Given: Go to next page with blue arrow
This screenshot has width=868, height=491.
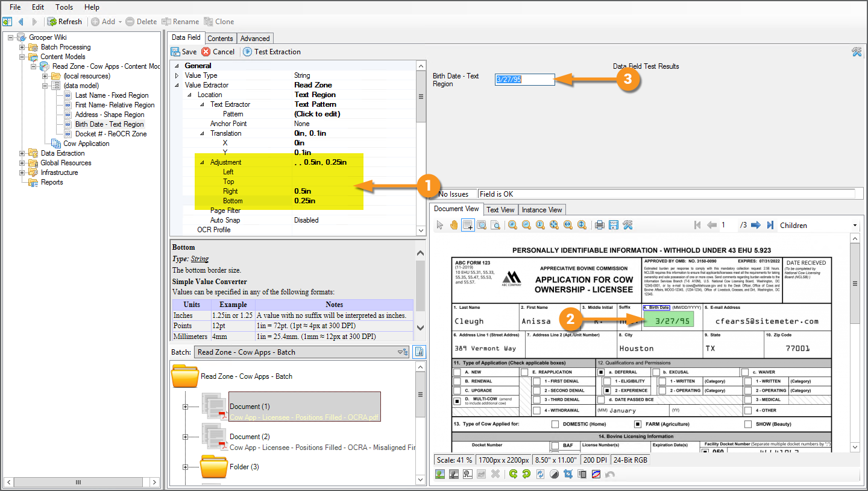Looking at the screenshot, I should [755, 225].
